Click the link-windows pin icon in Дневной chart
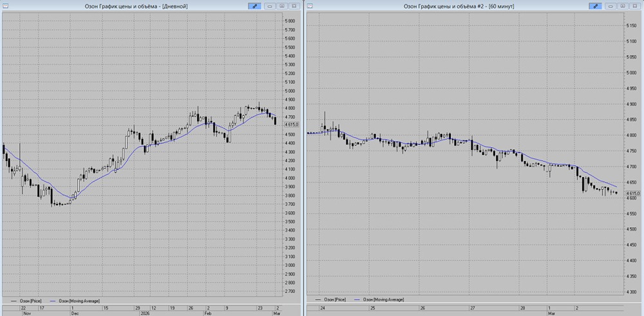Screen dimensions: 644x316 [x=254, y=6]
